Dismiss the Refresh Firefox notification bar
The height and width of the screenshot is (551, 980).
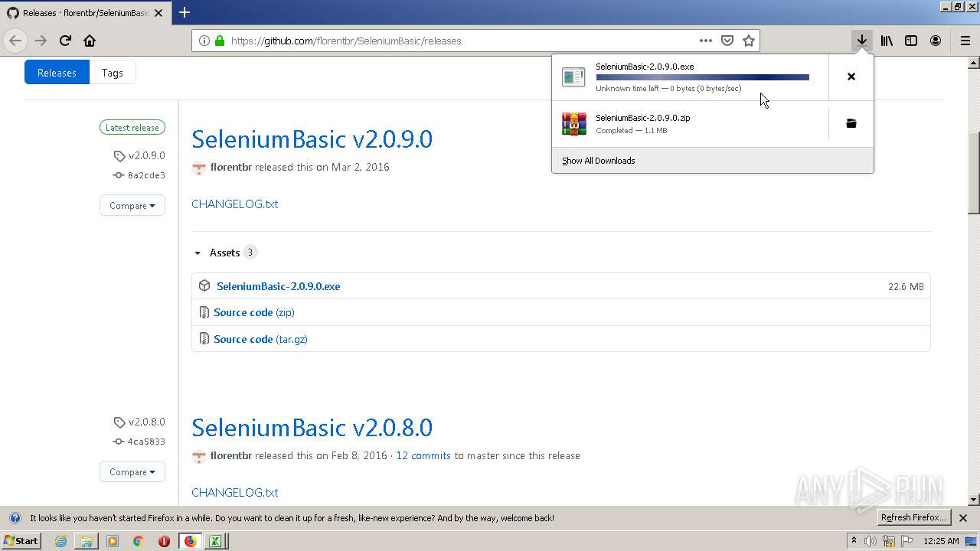(x=963, y=518)
